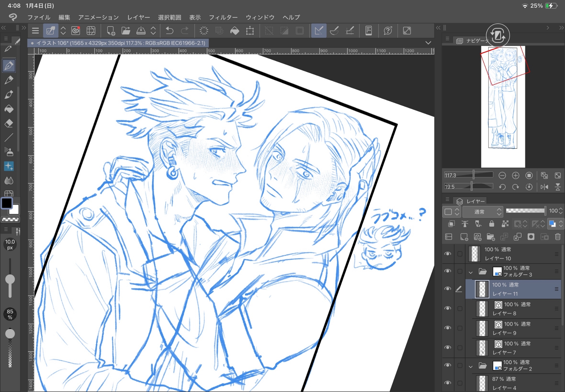Click the Undo arrow in command bar

tap(169, 30)
